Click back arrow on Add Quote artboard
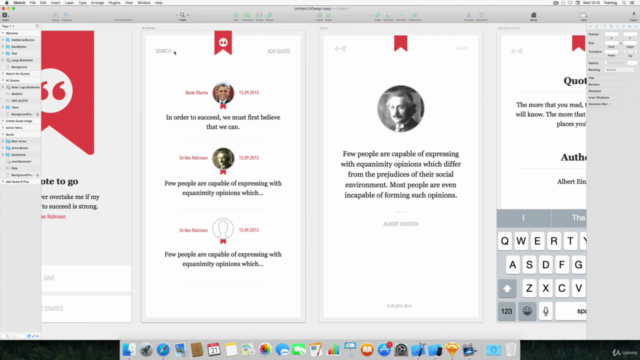The width and height of the screenshot is (640, 360). (517, 51)
